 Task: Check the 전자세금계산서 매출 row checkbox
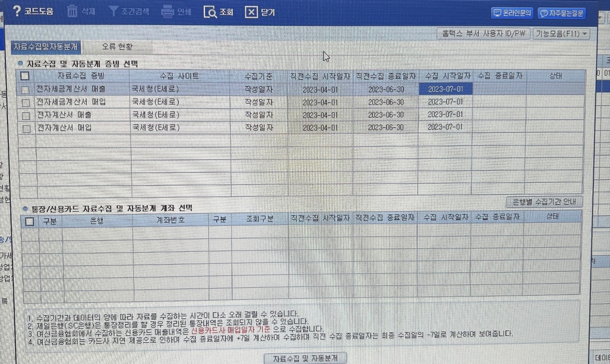25,89
